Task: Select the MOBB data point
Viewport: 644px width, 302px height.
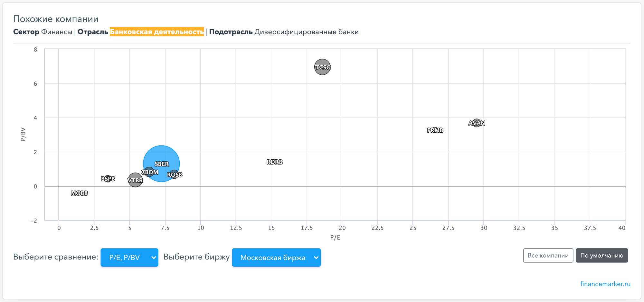Action: 79,193
